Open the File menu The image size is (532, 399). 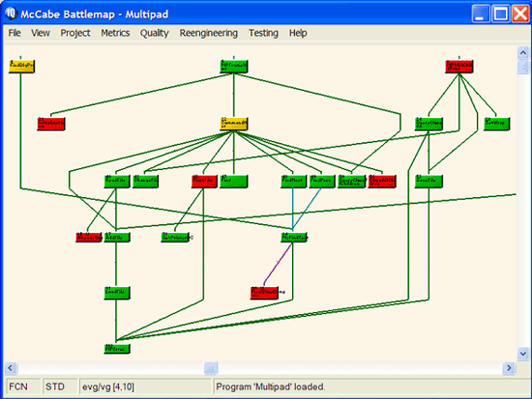(x=15, y=33)
